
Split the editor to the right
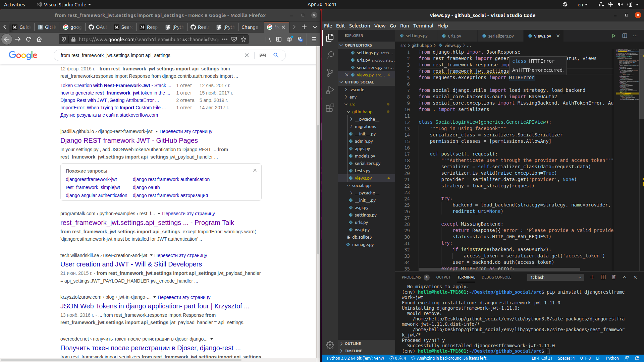[x=625, y=36]
